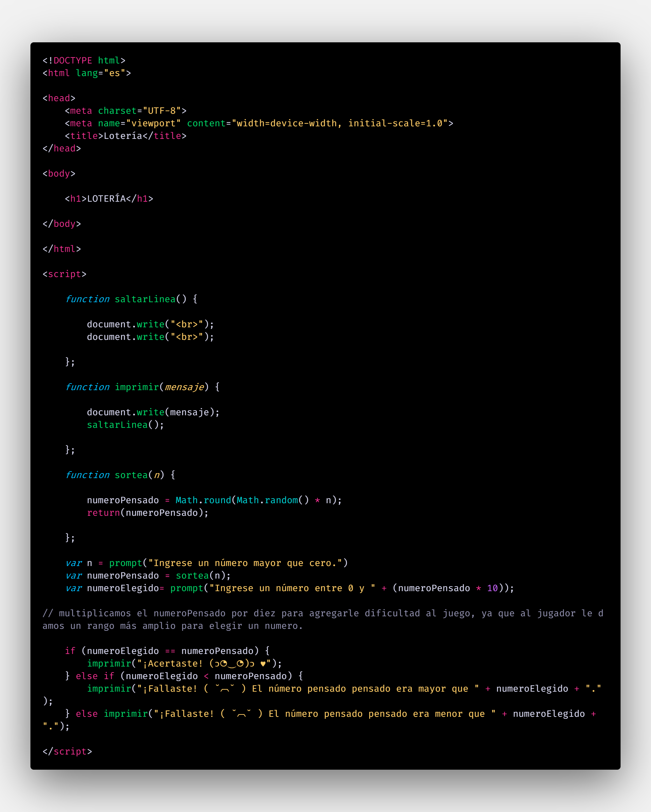
Task: Click the title Lotería line
Action: [125, 136]
